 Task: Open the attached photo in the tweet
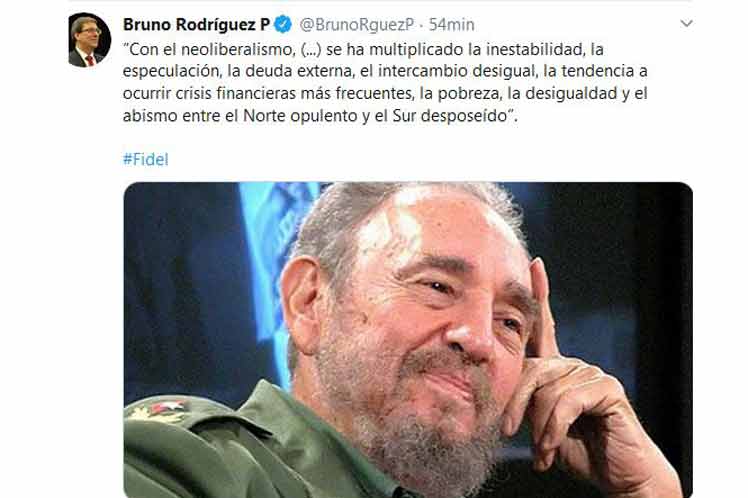tap(408, 340)
